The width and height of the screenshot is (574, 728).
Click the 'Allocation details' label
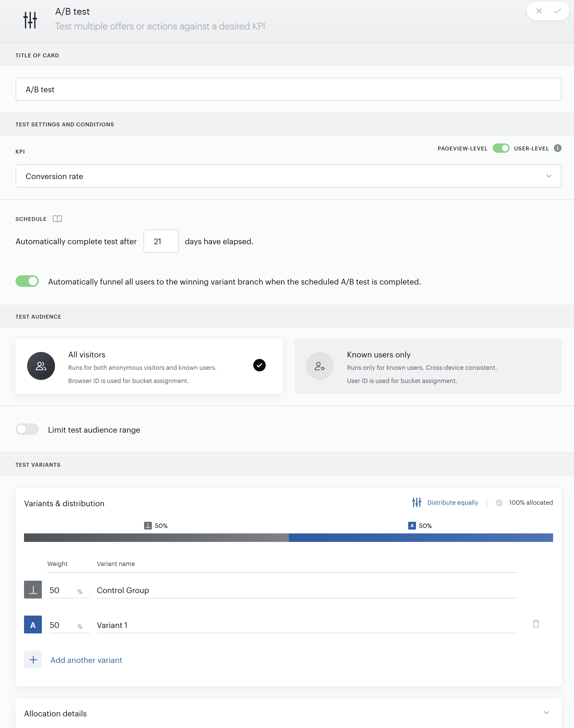click(x=56, y=714)
